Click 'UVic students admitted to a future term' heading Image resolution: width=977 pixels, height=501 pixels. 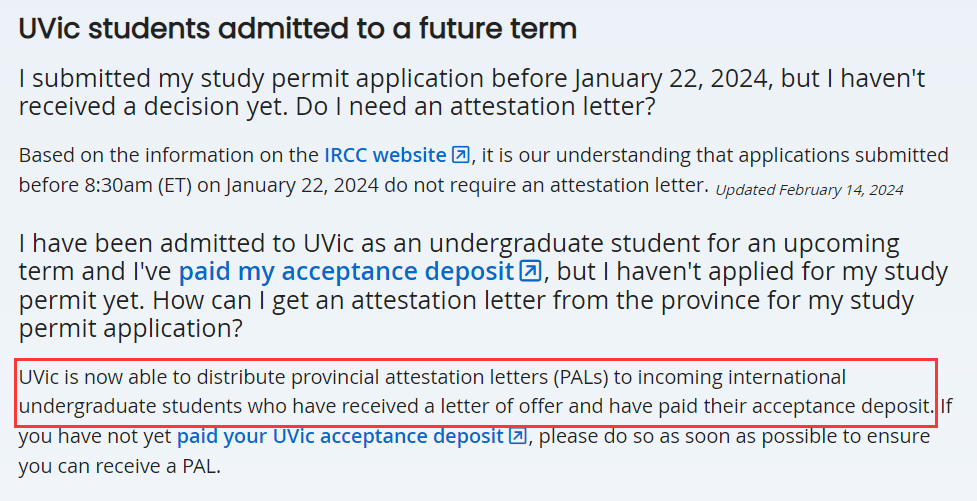(x=298, y=29)
